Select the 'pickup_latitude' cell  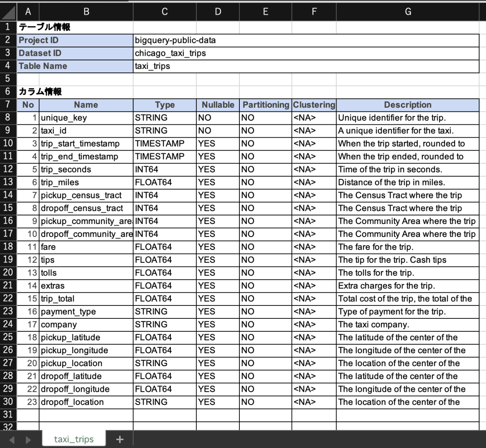(86, 337)
